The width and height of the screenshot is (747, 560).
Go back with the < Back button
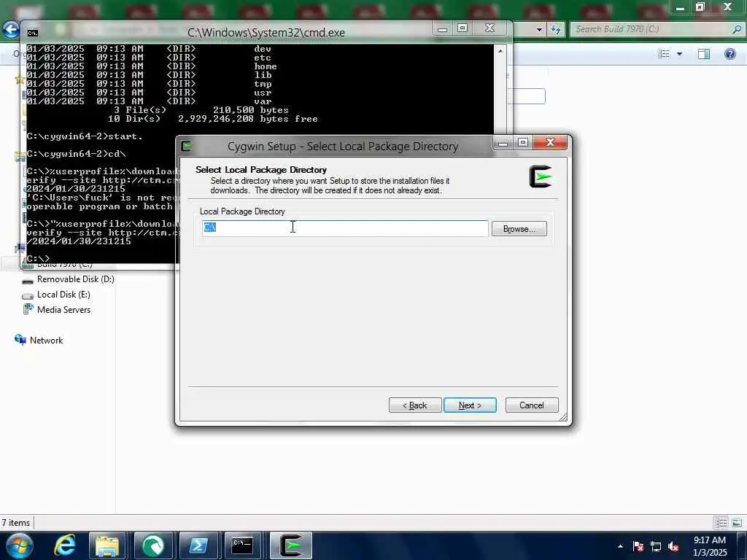tap(415, 405)
